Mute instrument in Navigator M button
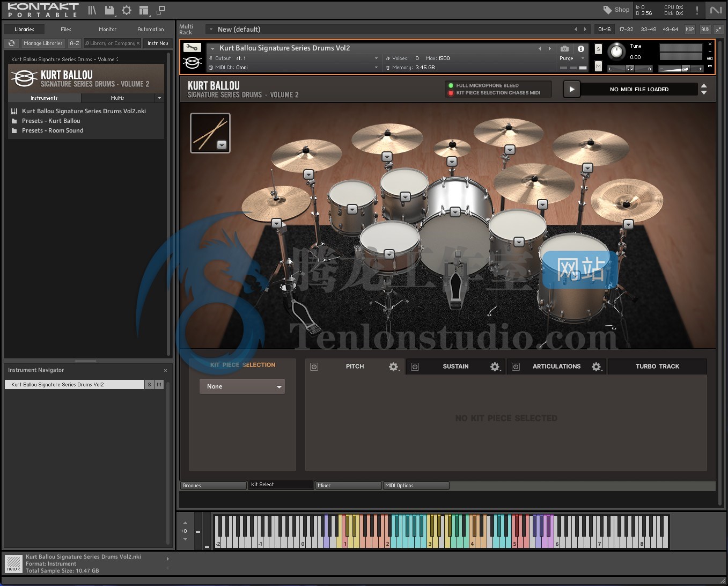 159,384
